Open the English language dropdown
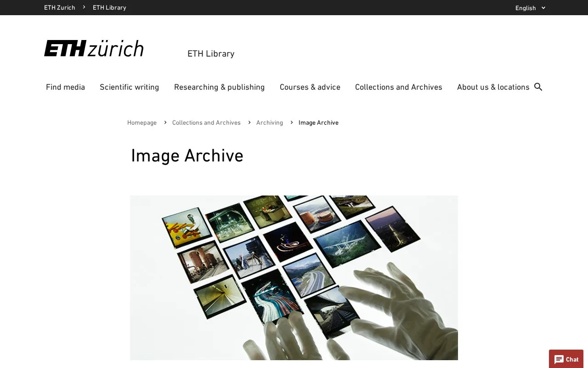The width and height of the screenshot is (588, 368). point(530,8)
